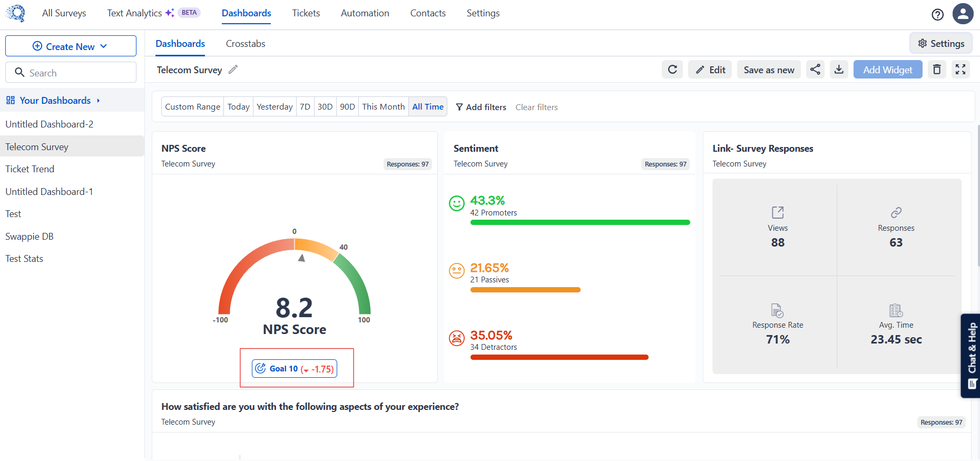
Task: Open the user profile avatar
Action: click(963, 14)
